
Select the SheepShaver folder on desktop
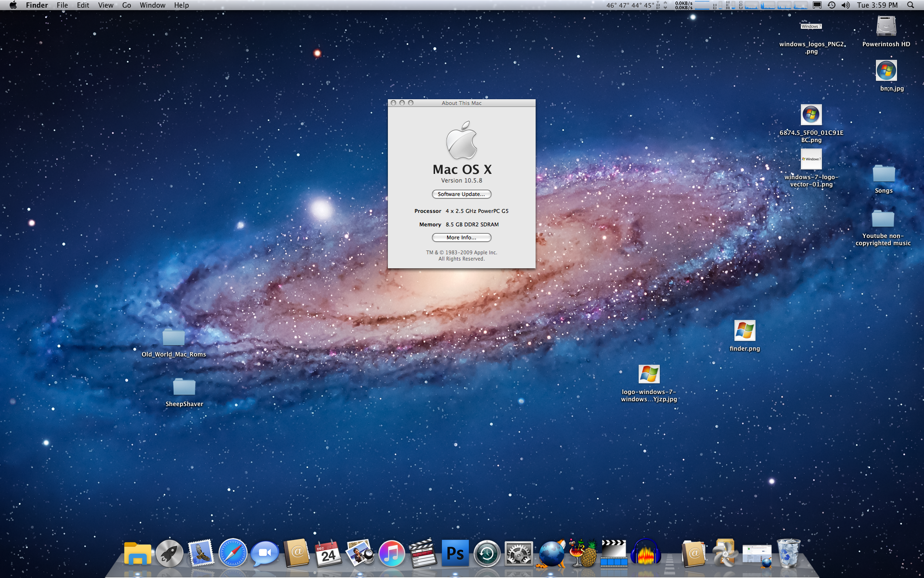pos(184,387)
